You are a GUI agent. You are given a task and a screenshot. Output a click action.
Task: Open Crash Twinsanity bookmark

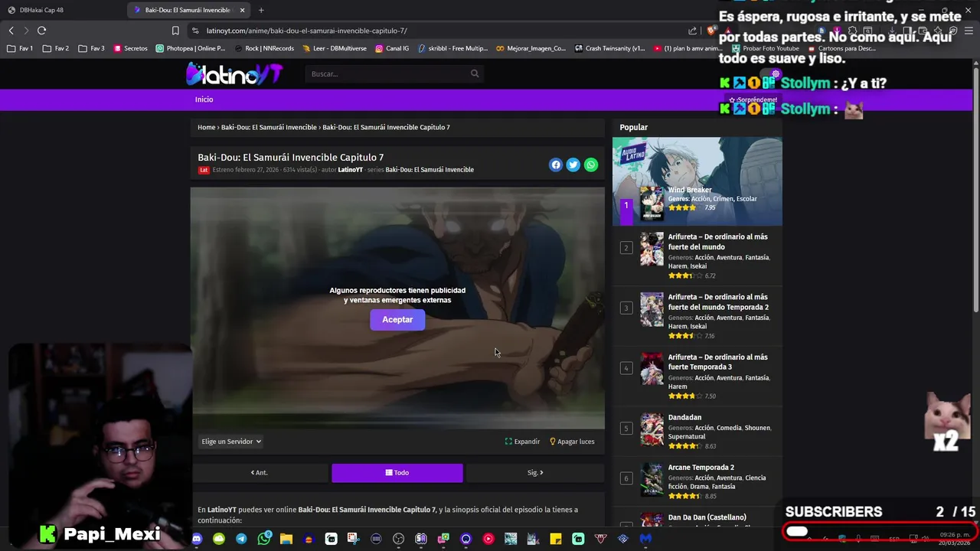610,48
